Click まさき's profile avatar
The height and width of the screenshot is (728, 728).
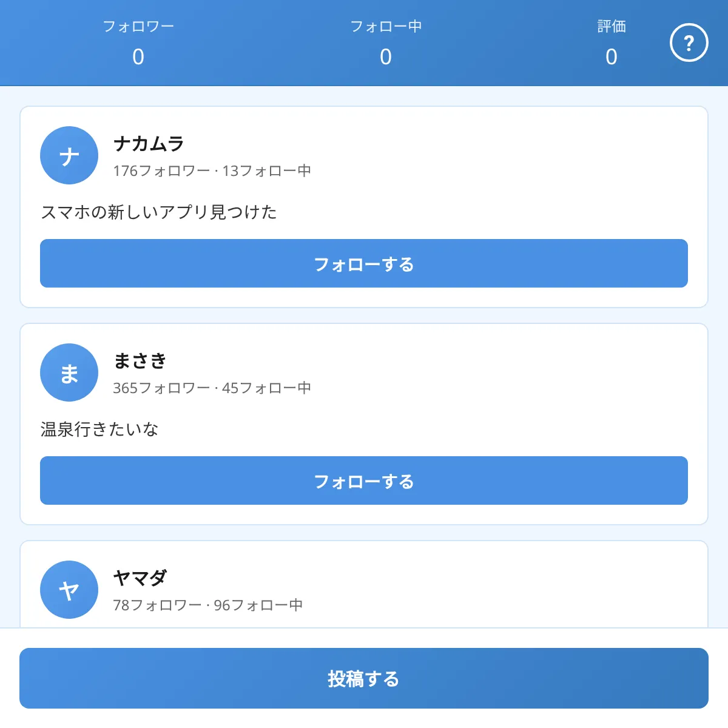click(69, 372)
